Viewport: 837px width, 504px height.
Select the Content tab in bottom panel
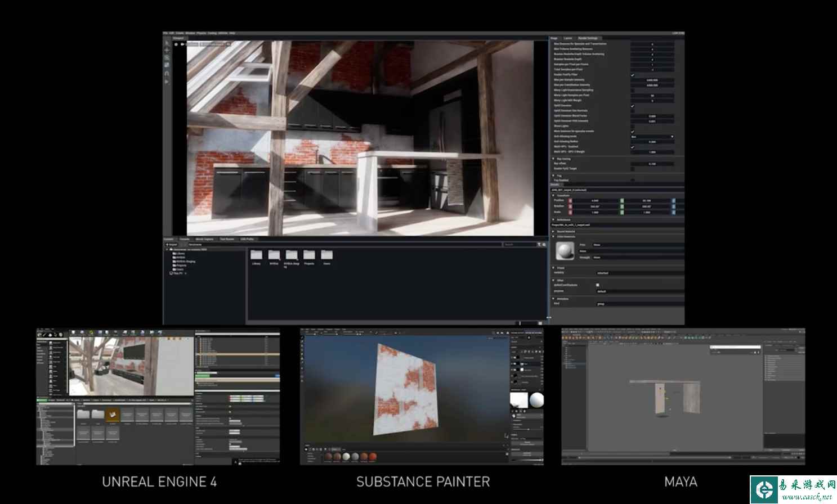click(168, 239)
